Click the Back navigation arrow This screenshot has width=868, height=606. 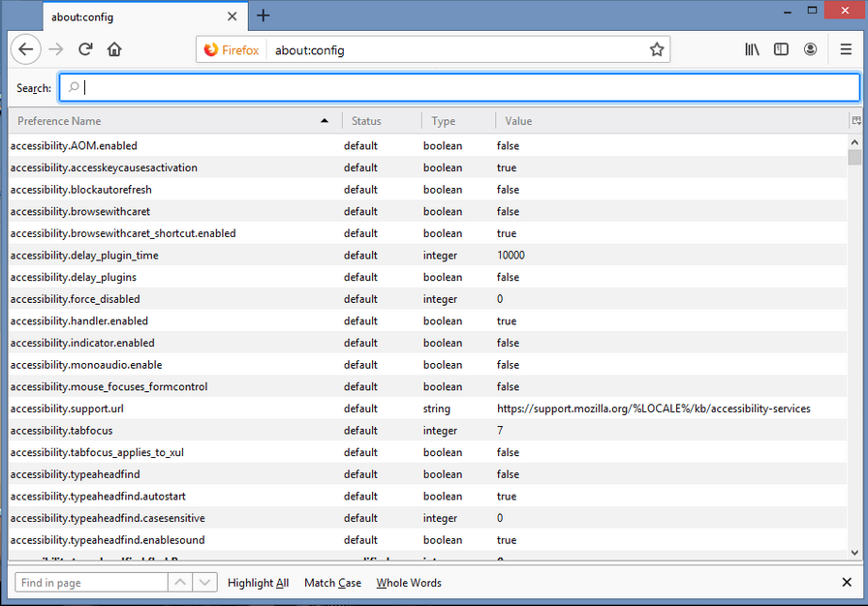point(25,48)
